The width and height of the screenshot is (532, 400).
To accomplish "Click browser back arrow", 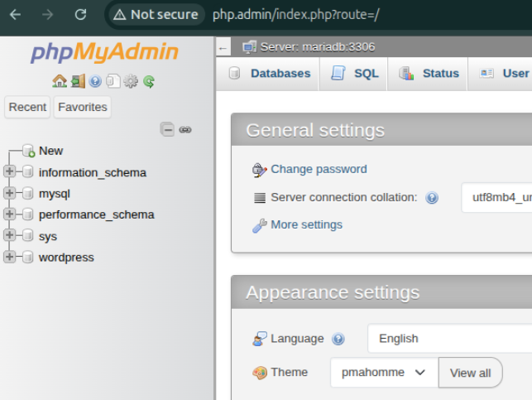I will click(15, 15).
